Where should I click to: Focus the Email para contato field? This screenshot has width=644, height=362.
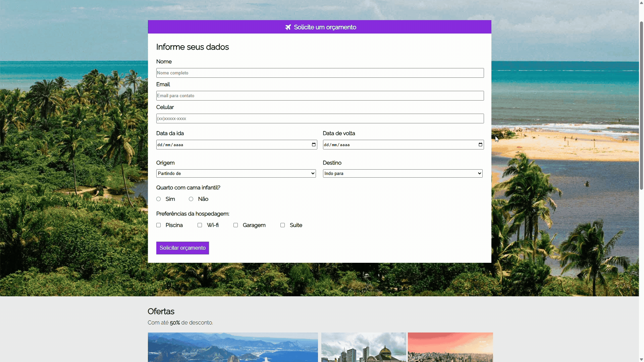coord(320,96)
